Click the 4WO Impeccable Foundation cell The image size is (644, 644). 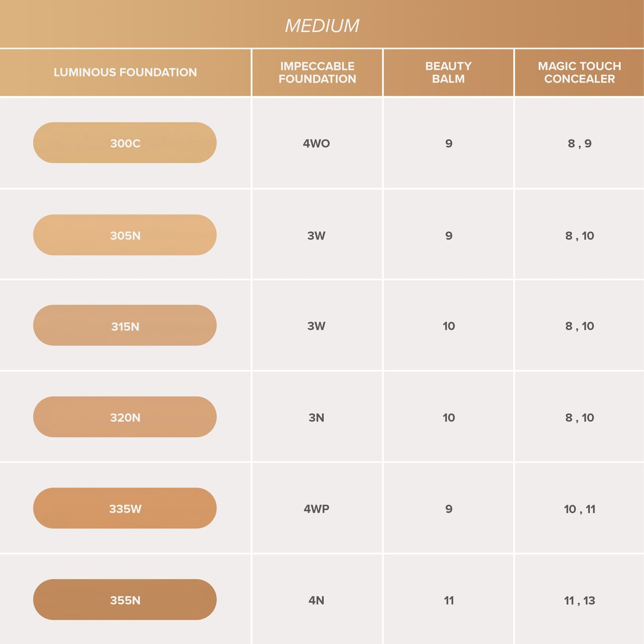(316, 143)
